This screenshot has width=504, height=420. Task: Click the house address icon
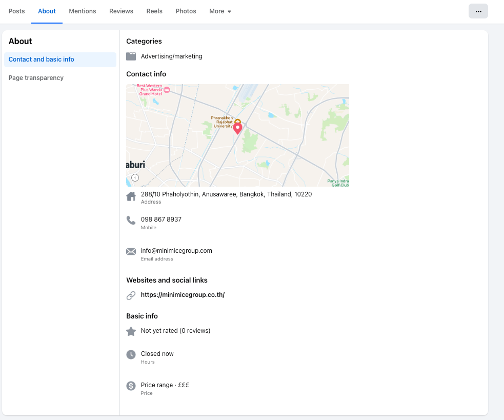click(131, 196)
